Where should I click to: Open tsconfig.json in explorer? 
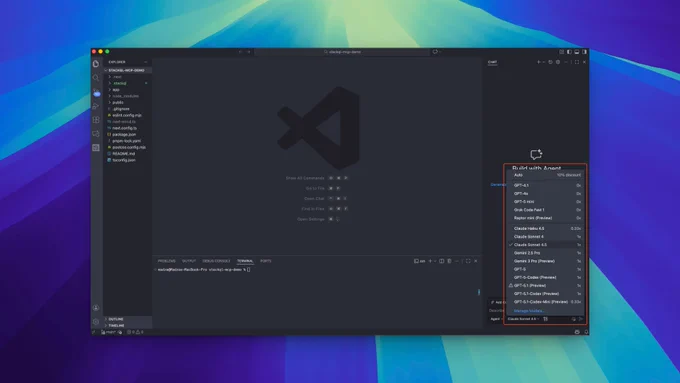pyautogui.click(x=128, y=160)
